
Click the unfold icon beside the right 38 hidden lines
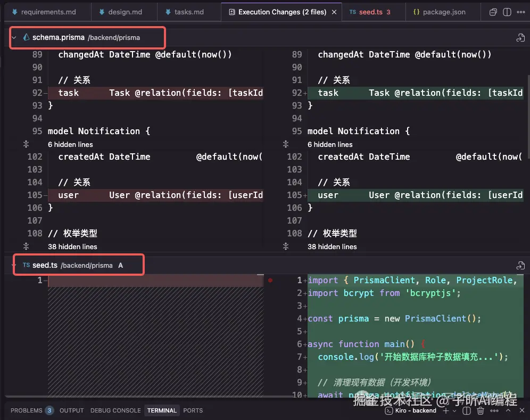click(286, 246)
